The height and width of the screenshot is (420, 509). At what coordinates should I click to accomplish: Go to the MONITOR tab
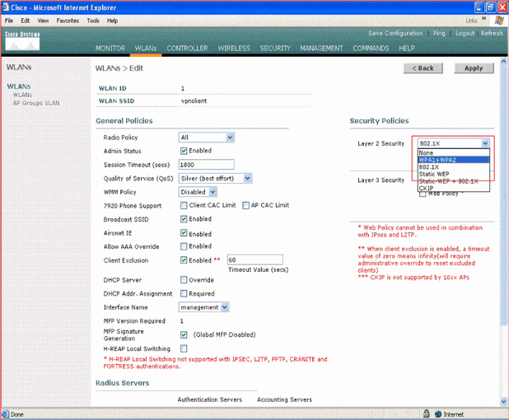point(110,49)
